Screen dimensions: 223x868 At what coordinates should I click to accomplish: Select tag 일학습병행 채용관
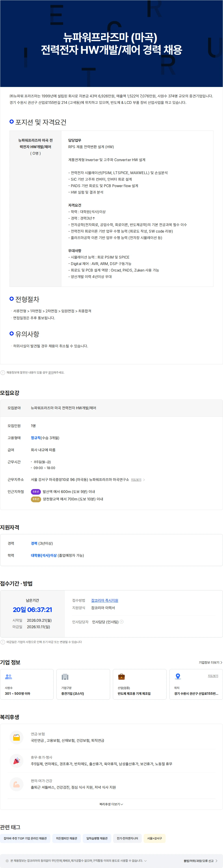pos(97,838)
